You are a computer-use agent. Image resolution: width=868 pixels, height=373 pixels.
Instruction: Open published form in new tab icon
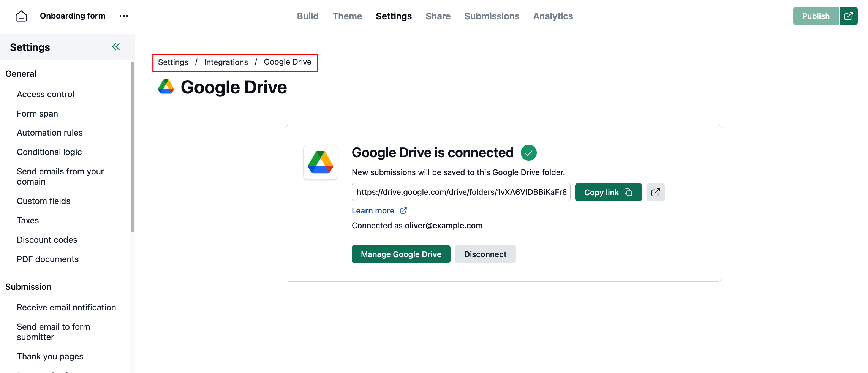[848, 16]
